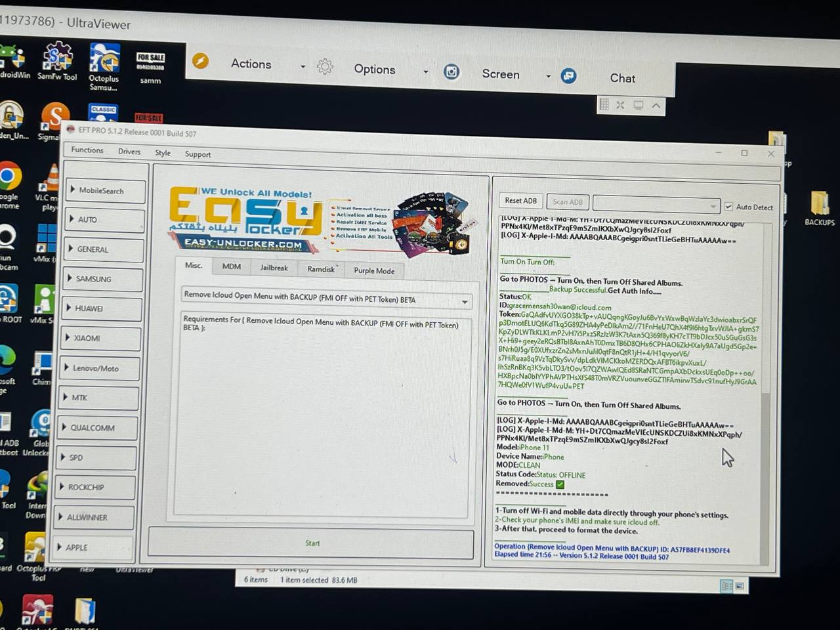Open the DroidWin desktop icon
This screenshot has width=840, height=630.
point(13,62)
